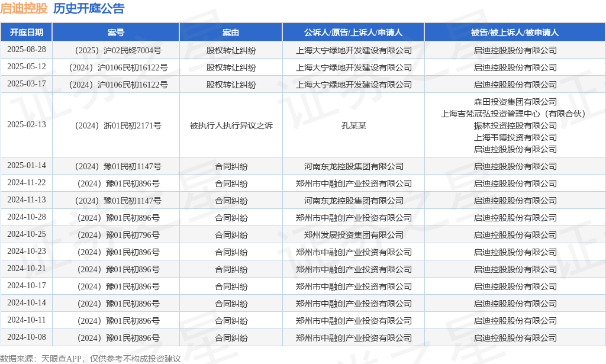
Task: Click 启迪控股股份有限公司 in the 2024-10-23 row
Action: tap(515, 252)
